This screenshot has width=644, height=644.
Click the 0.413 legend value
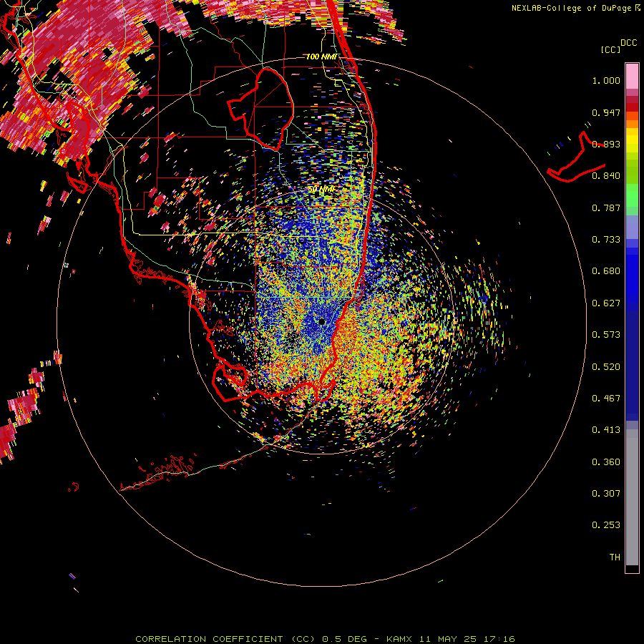[606, 430]
